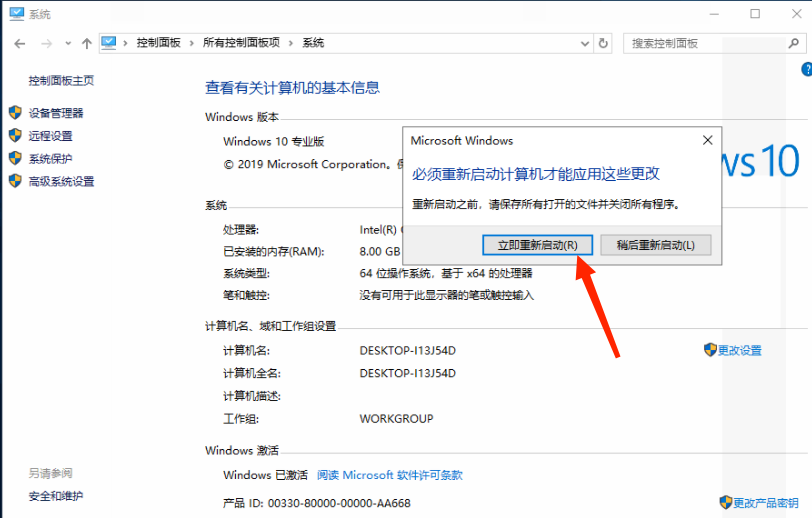812x518 pixels.
Task: Refresh the control panel view
Action: (603, 43)
